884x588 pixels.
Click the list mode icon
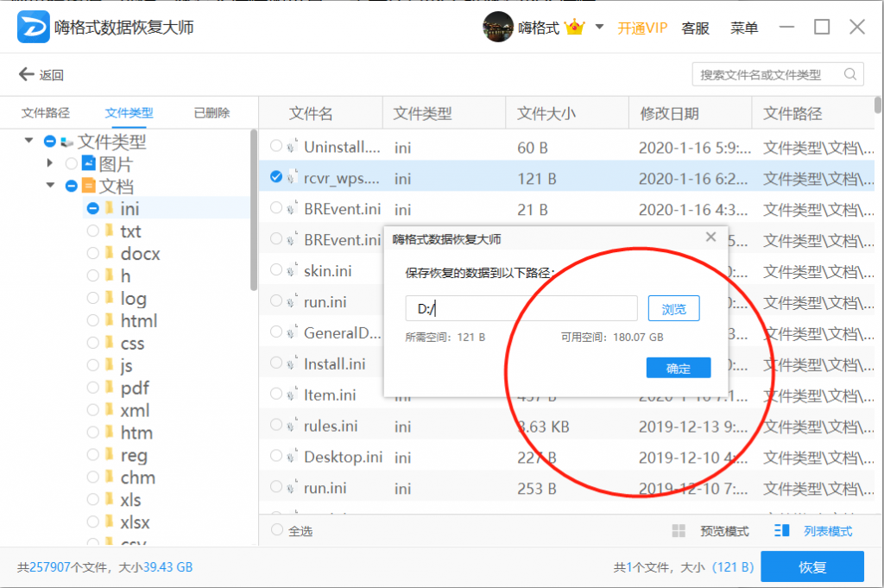(781, 530)
